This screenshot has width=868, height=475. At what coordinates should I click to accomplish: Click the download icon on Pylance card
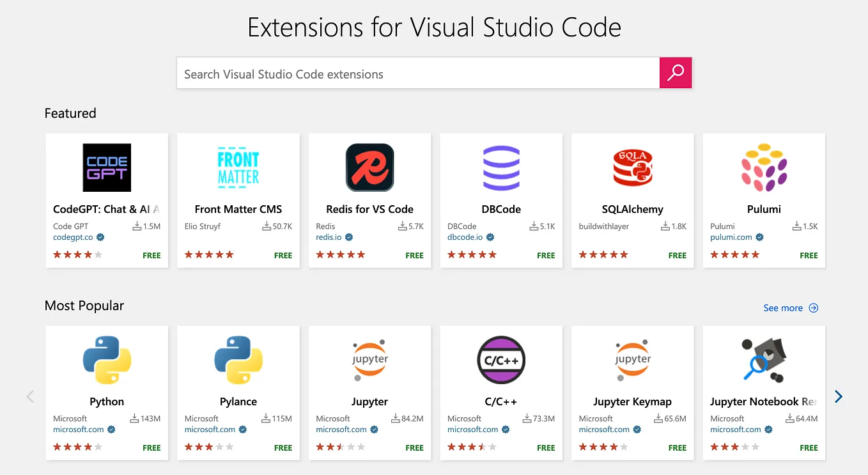(266, 418)
